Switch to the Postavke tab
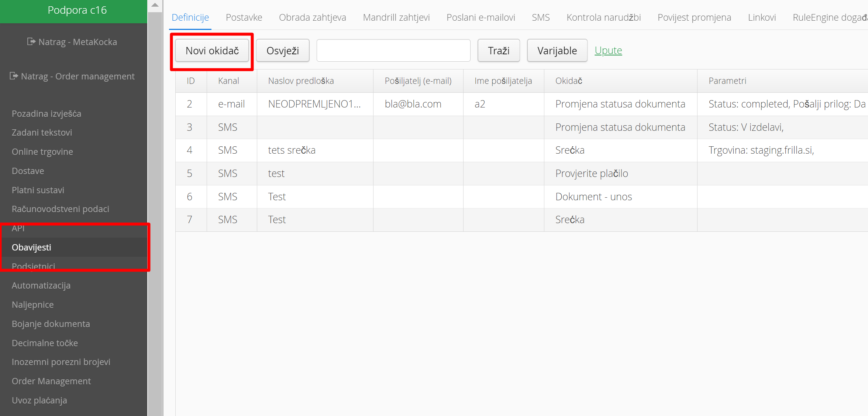The height and width of the screenshot is (416, 868). point(244,17)
